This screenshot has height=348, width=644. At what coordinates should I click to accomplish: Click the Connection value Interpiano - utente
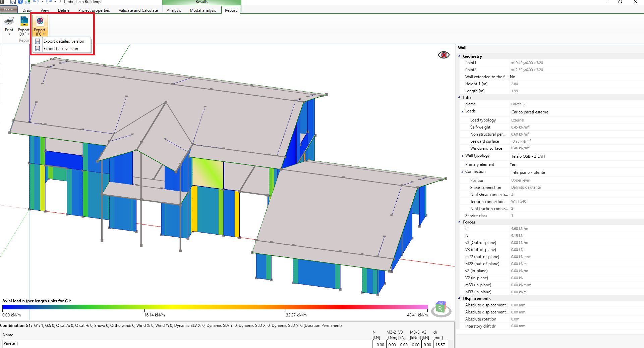tap(528, 172)
